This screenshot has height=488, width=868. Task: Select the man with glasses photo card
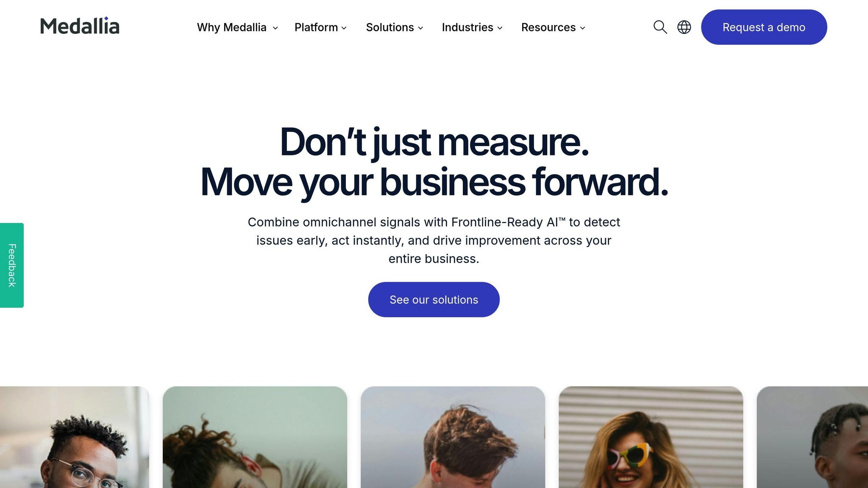click(75, 437)
